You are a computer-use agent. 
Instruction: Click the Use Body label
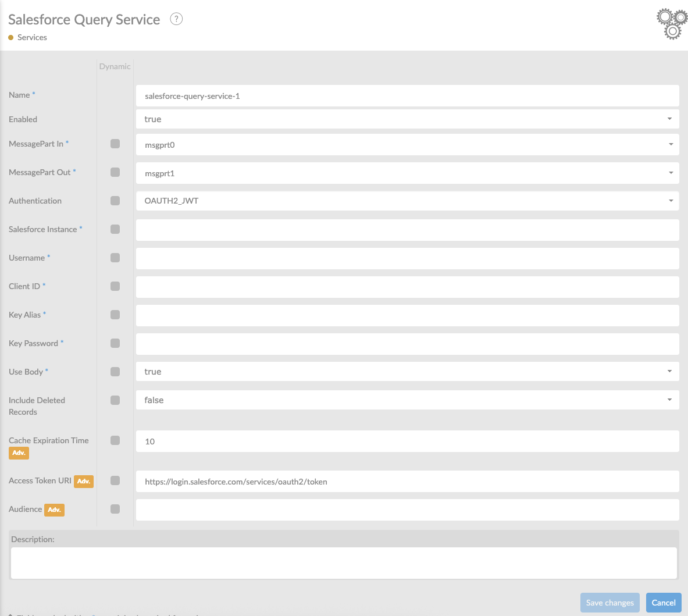pos(26,372)
